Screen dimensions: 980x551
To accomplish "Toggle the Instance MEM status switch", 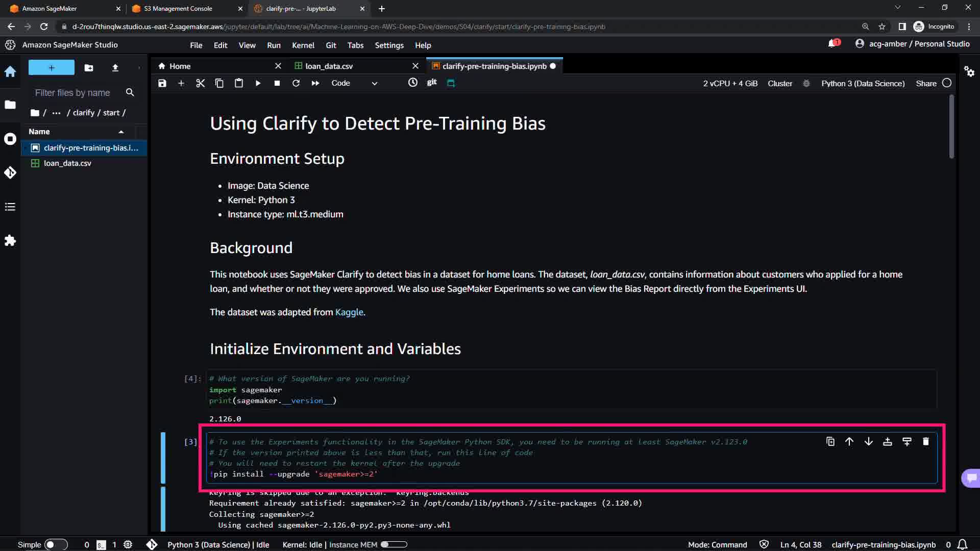I will [x=394, y=544].
